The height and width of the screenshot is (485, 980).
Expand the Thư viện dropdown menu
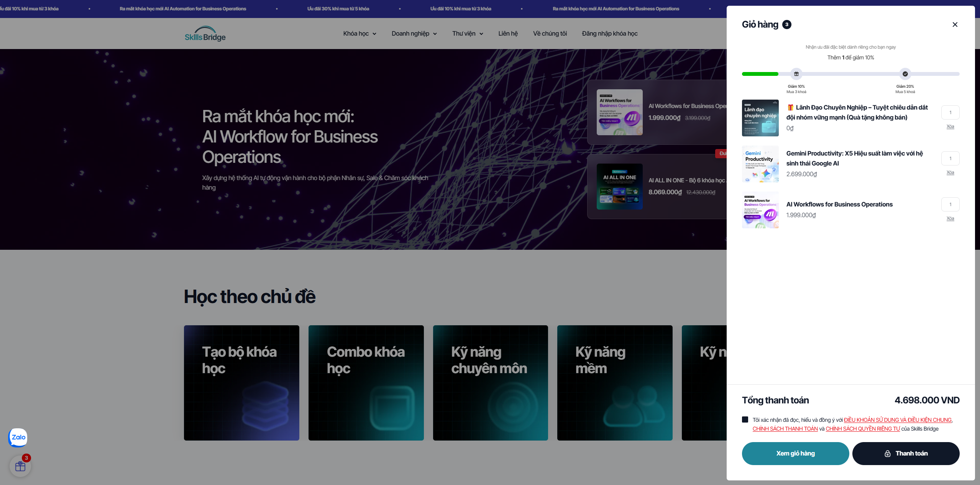point(467,34)
